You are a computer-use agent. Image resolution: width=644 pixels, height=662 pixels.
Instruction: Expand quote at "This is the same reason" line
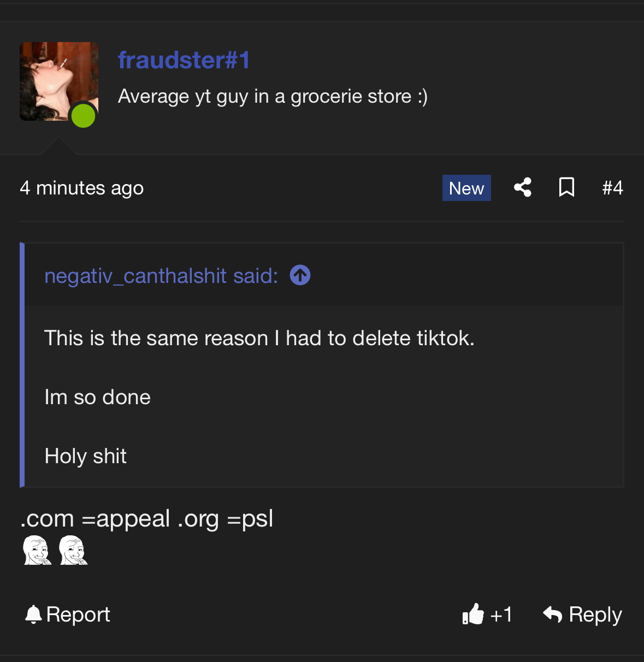click(259, 338)
